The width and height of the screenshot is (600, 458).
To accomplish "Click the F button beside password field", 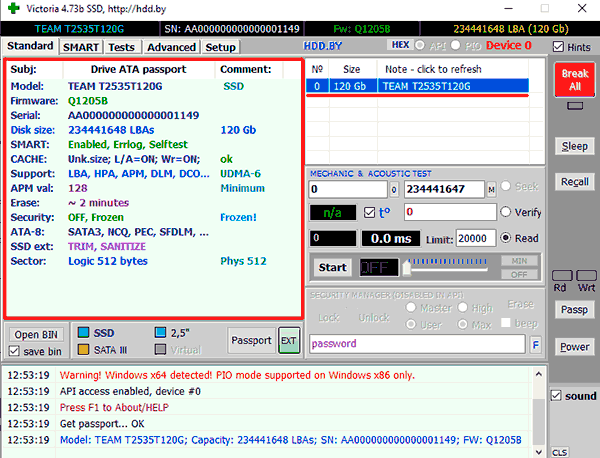I will (x=536, y=346).
